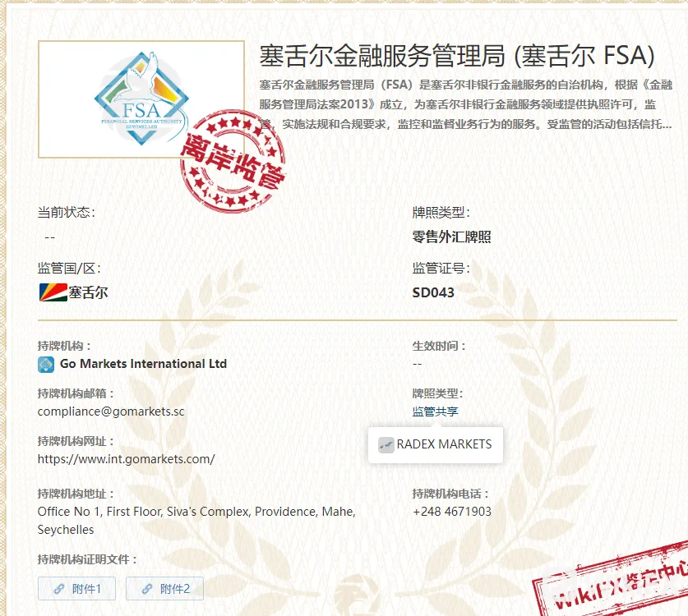The image size is (688, 616).
Task: Click the phone number +248 4671903
Action: 452,512
